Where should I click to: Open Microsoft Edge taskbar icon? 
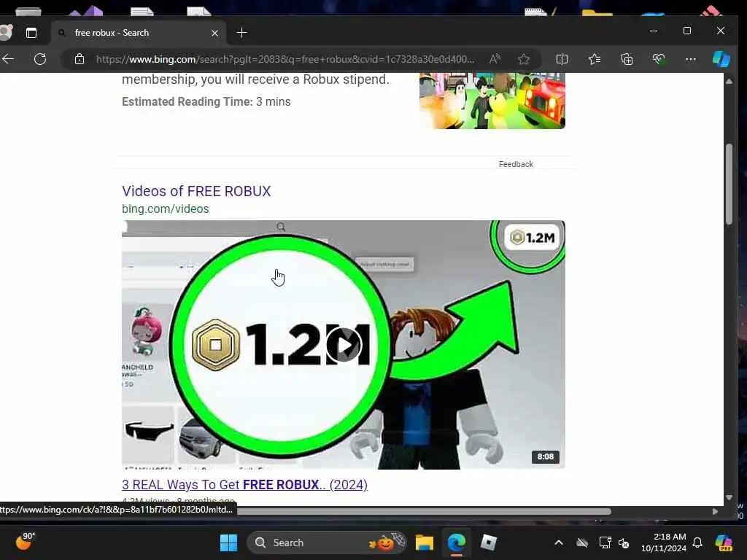(x=457, y=542)
